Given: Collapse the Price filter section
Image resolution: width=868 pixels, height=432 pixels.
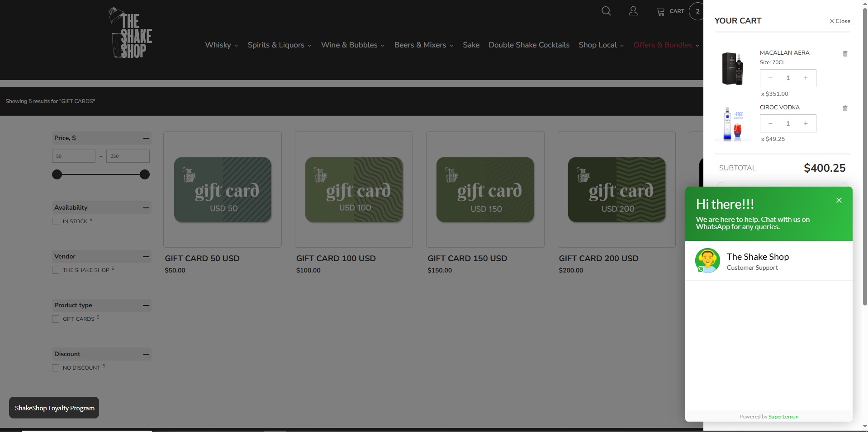Looking at the screenshot, I should tap(145, 138).
